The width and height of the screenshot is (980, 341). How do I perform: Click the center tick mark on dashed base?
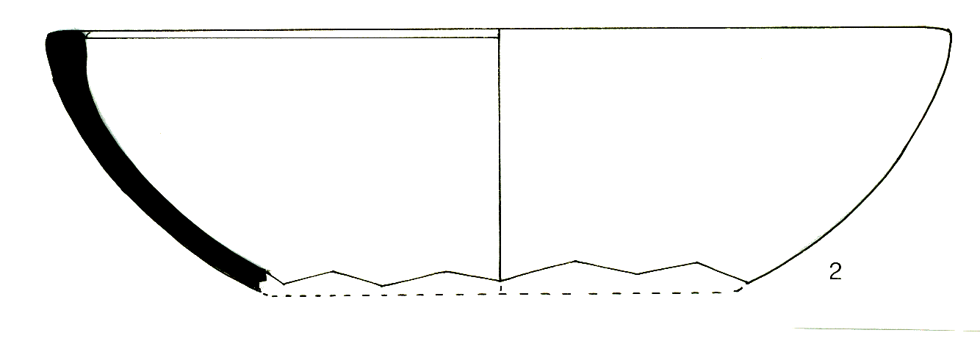tap(500, 290)
